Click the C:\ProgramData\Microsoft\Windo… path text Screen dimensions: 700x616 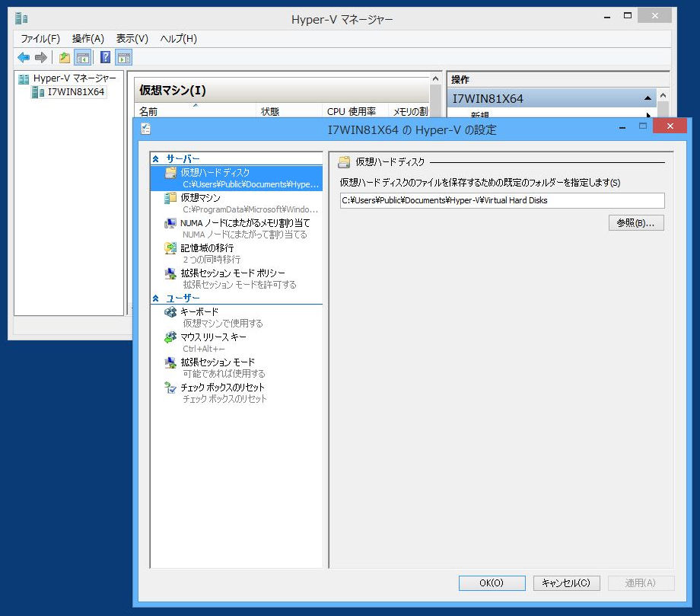click(250, 209)
